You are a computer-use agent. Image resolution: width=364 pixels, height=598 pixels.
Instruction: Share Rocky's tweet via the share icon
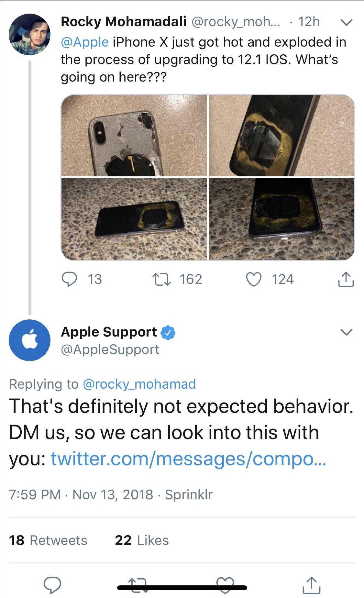(346, 280)
